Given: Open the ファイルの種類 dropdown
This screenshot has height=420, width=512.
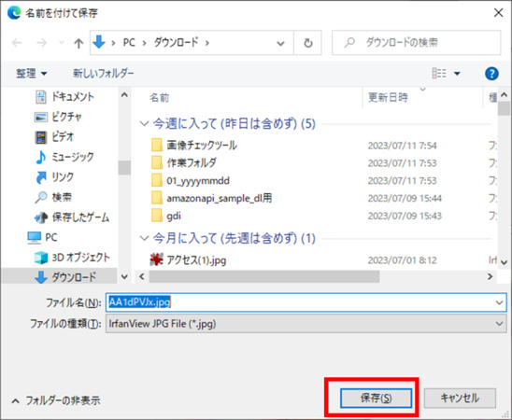Looking at the screenshot, I should click(306, 324).
